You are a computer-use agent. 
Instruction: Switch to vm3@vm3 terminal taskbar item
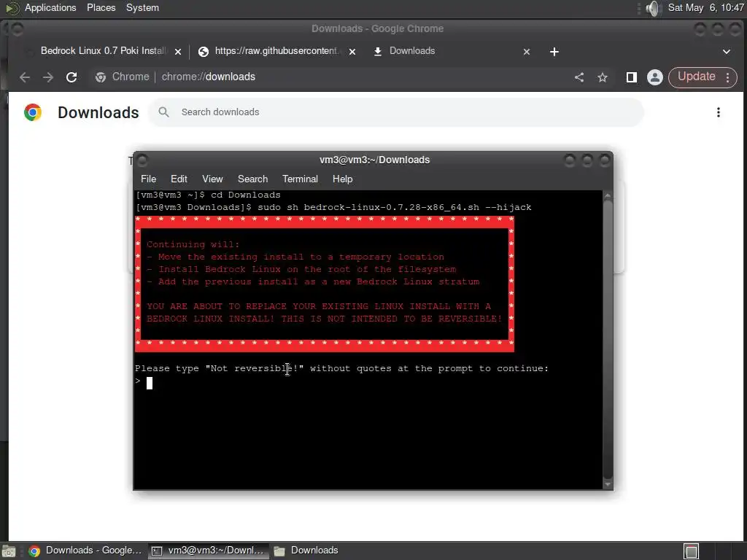(208, 551)
